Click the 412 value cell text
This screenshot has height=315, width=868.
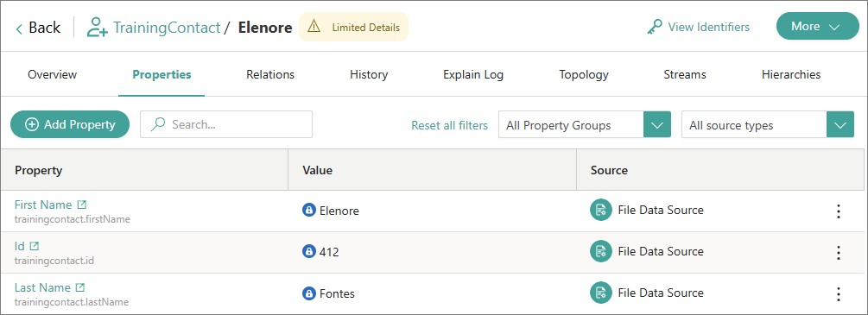pyautogui.click(x=329, y=253)
